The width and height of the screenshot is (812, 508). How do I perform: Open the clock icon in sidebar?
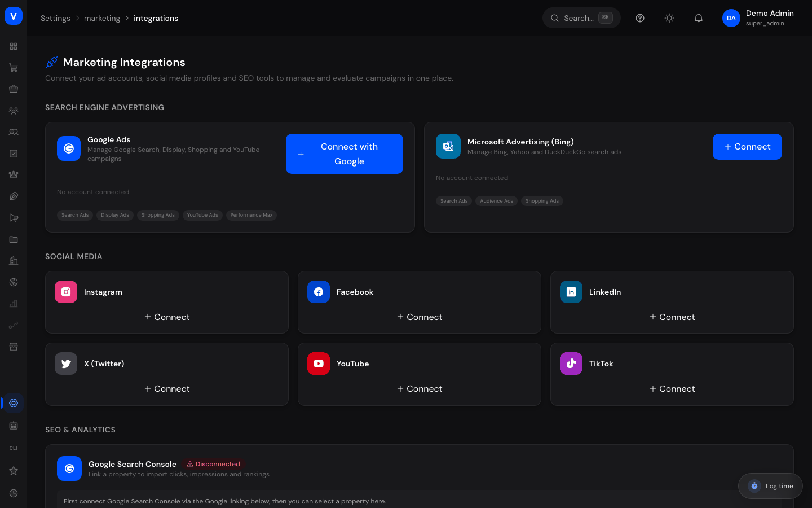[14, 493]
